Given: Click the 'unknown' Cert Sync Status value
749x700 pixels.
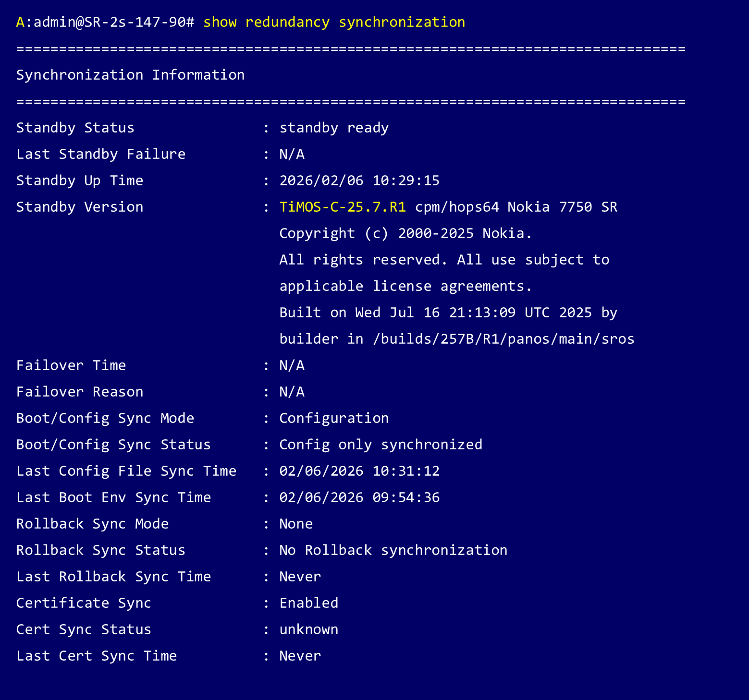Looking at the screenshot, I should pos(309,629).
